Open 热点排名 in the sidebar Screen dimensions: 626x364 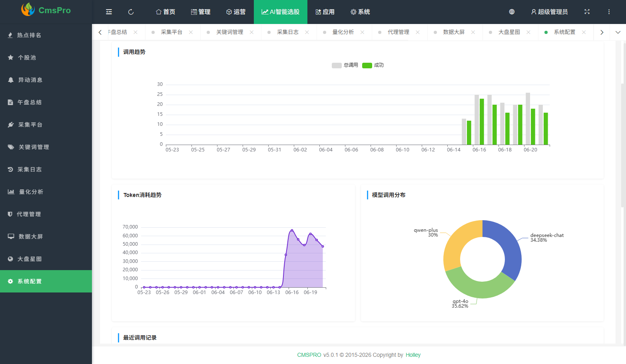tap(46, 35)
